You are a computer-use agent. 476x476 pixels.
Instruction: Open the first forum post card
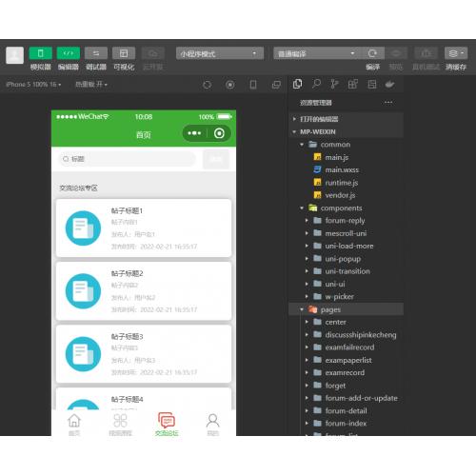[144, 228]
